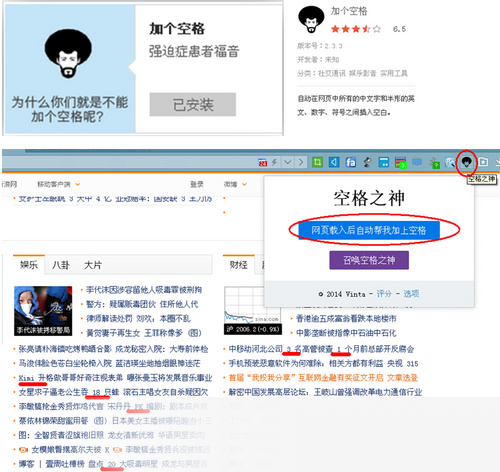Switch to the 大片 tab
Screen dimensions: 500x472
coord(93,265)
